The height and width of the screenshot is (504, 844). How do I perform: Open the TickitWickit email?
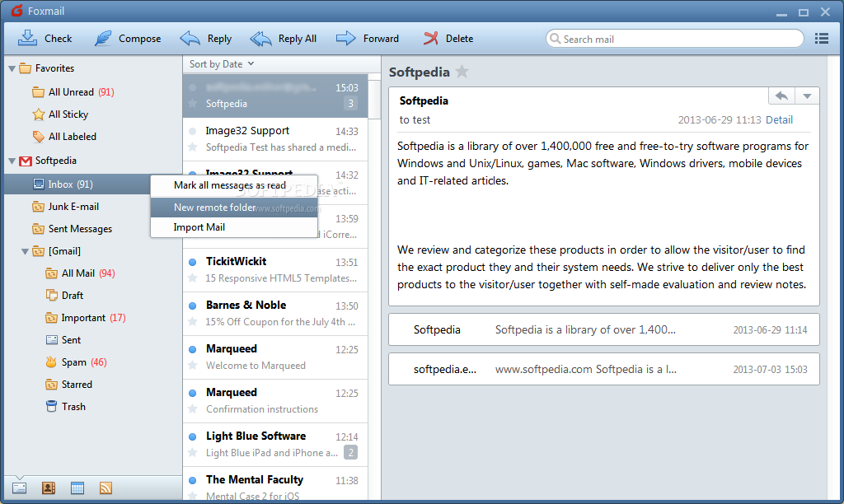275,269
